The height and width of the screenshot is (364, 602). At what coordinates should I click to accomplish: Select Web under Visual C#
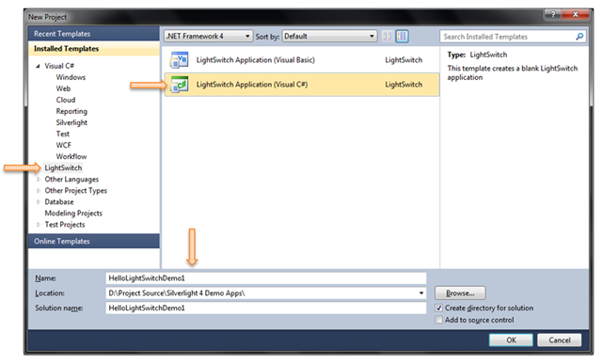click(x=63, y=88)
